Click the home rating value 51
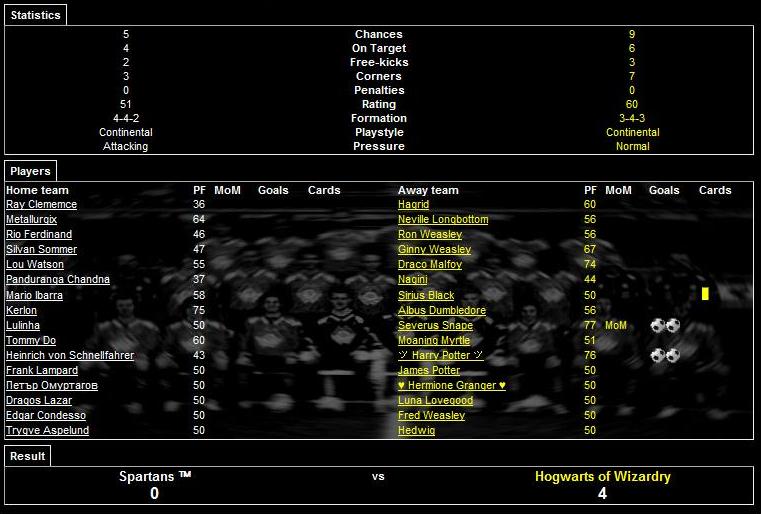This screenshot has width=761, height=514. [126, 104]
